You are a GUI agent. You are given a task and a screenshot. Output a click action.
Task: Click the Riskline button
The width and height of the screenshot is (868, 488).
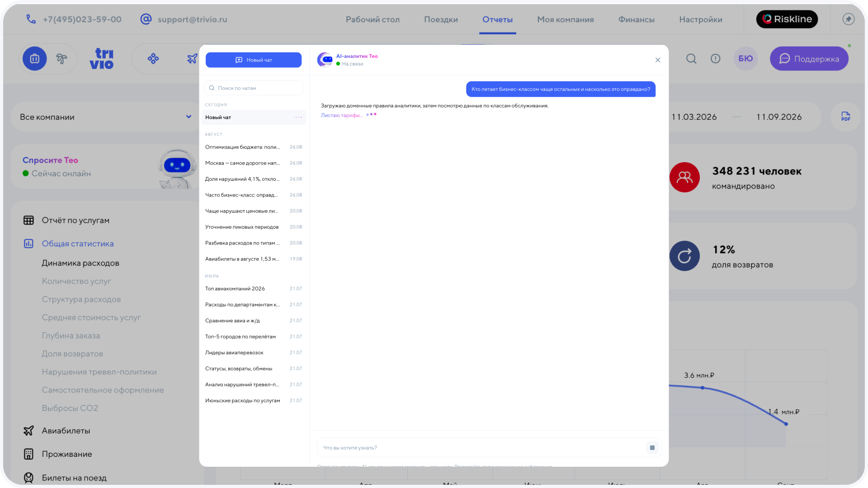787,19
